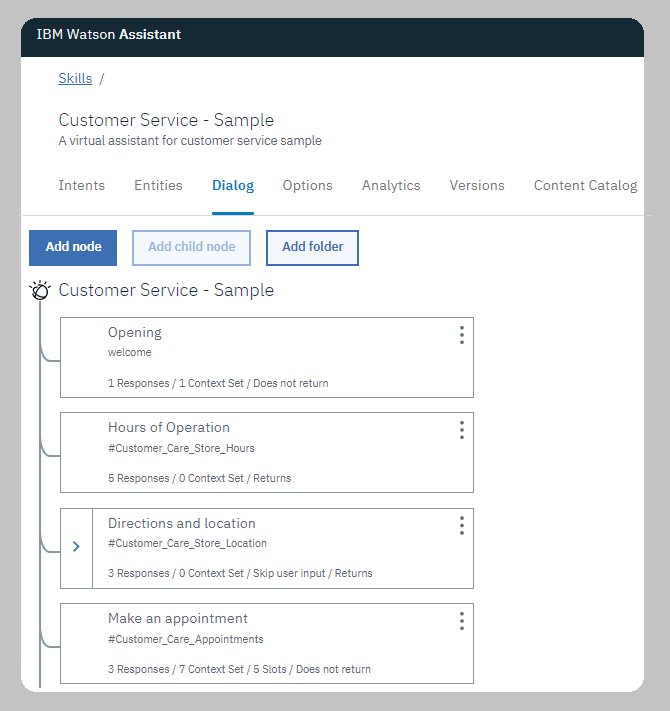The height and width of the screenshot is (711, 670).
Task: Select the Opening welcome dialog node
Action: coord(267,357)
